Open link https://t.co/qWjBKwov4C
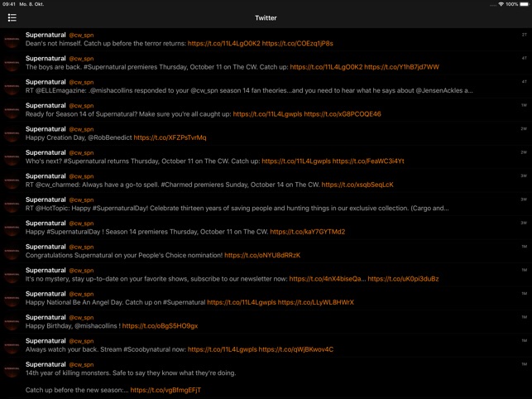The height and width of the screenshot is (399, 532). [296, 349]
